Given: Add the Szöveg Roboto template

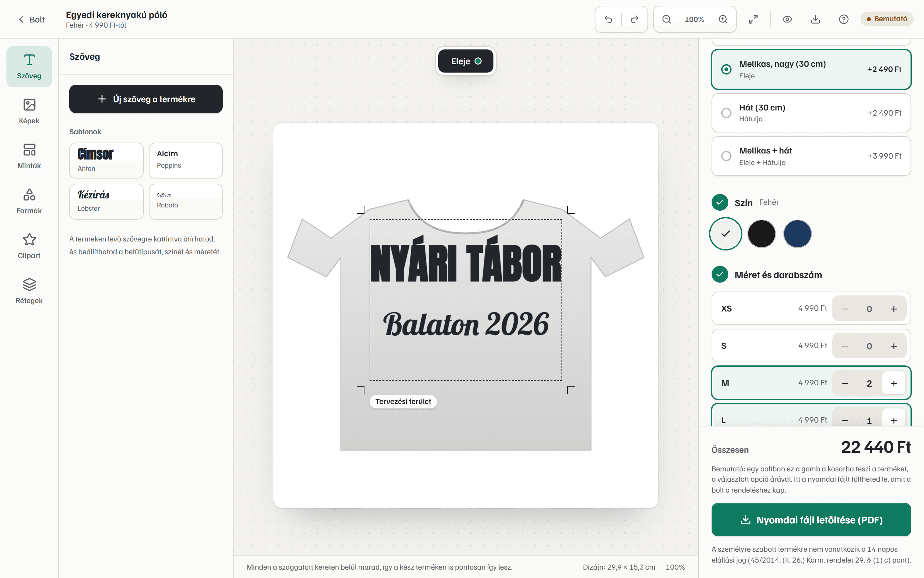Looking at the screenshot, I should [x=185, y=201].
